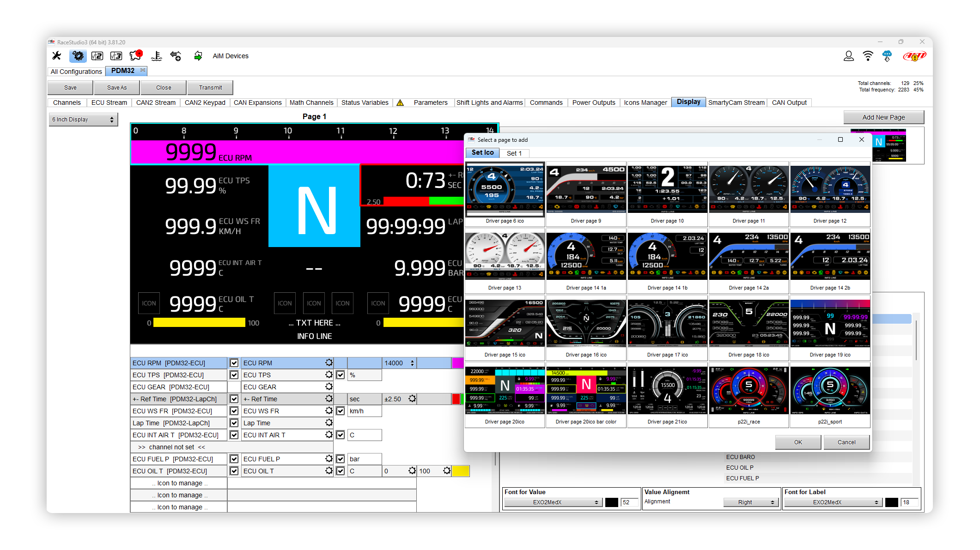Open the settings gear for ECU TPS label
Viewport: 980px width, 550px height.
tap(329, 375)
